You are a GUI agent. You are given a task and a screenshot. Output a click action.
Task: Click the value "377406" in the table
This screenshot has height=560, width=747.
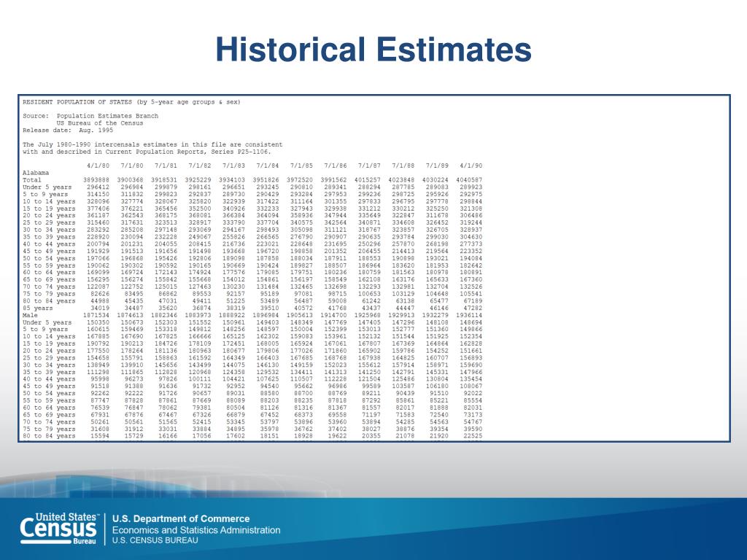(98, 209)
